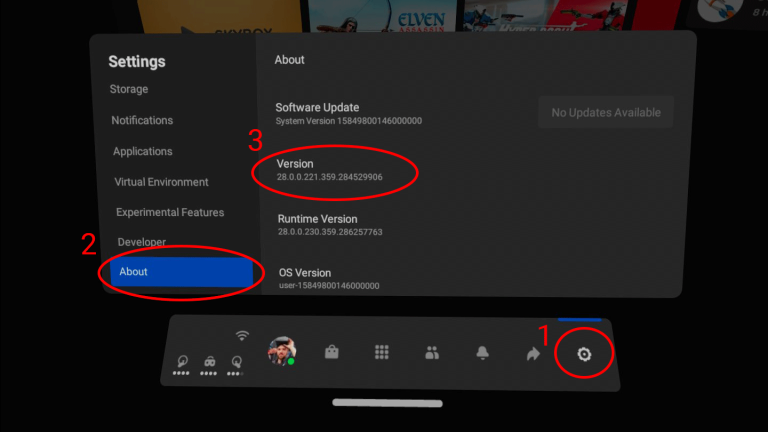Viewport: 768px width, 432px height.
Task: Select Storage in Settings sidebar
Action: point(129,89)
